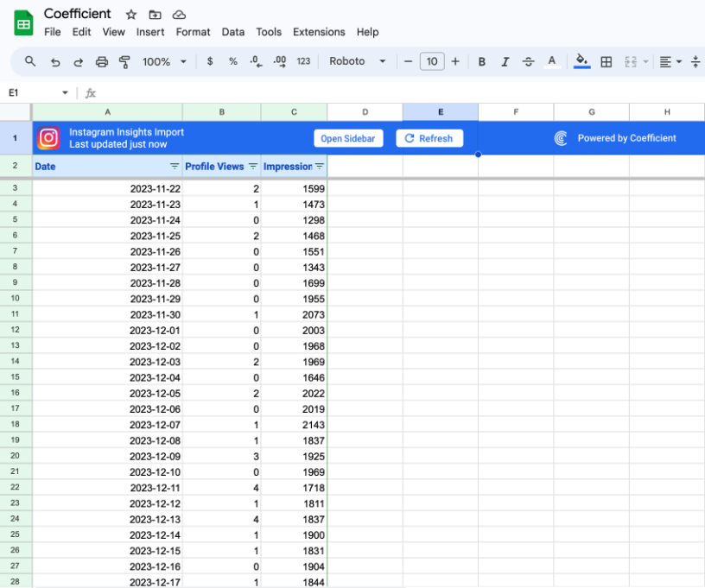The image size is (705, 588).
Task: Open the Roboto font dropdown
Action: (x=357, y=61)
